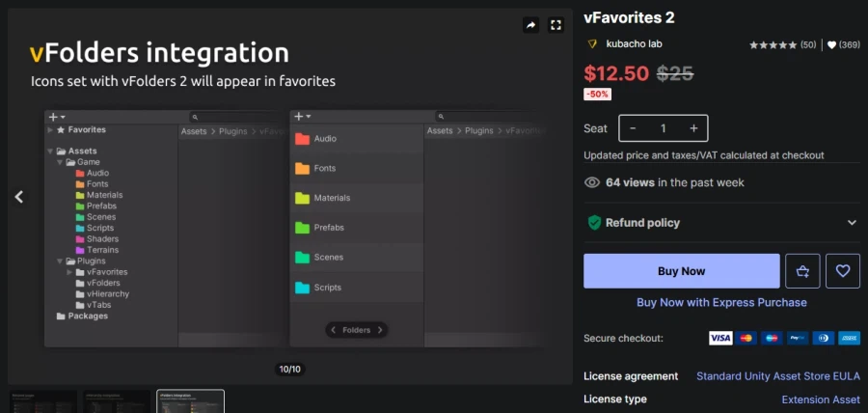
Task: Increase seat quantity with plus
Action: 693,128
